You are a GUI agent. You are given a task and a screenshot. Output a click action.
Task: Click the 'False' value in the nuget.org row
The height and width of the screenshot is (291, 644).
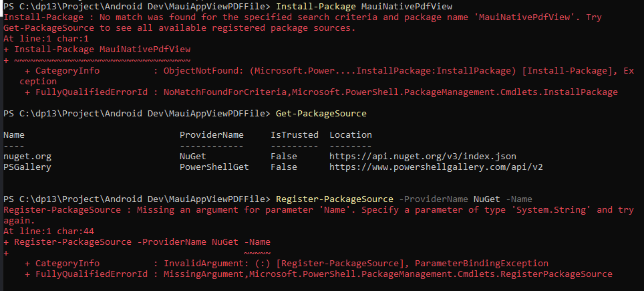pos(284,156)
